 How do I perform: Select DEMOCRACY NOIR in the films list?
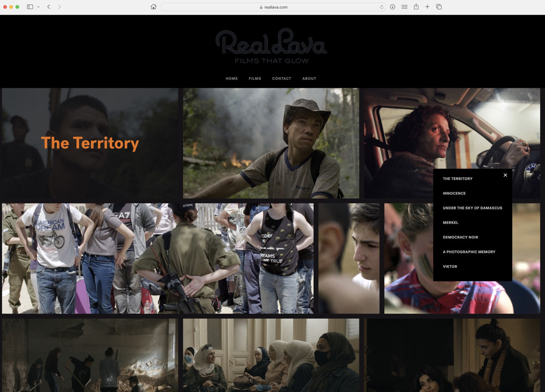(460, 237)
